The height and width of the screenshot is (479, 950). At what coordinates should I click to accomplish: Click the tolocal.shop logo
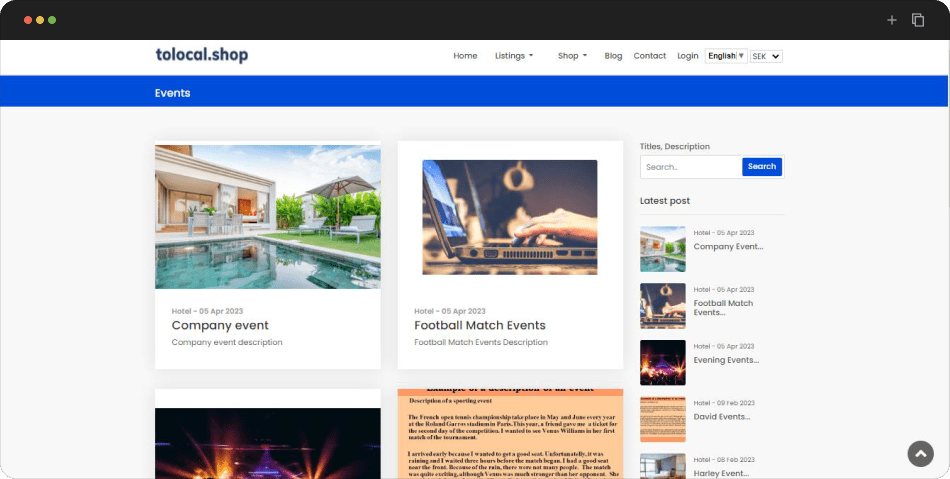(x=202, y=55)
